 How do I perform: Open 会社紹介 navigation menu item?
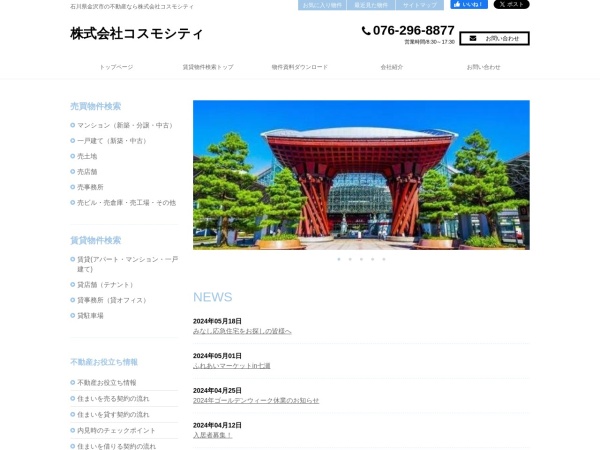pyautogui.click(x=391, y=67)
